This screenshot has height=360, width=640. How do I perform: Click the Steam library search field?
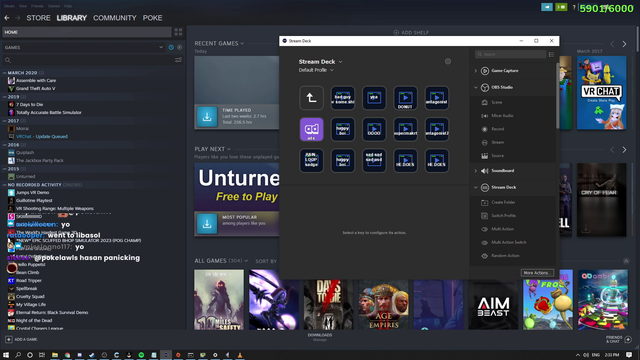(x=88, y=60)
